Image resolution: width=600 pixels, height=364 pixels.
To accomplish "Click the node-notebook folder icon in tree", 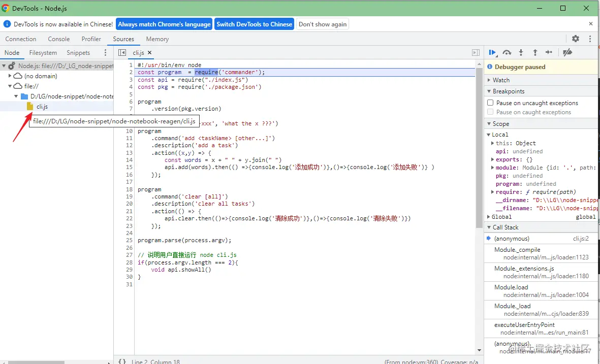I will [x=24, y=96].
